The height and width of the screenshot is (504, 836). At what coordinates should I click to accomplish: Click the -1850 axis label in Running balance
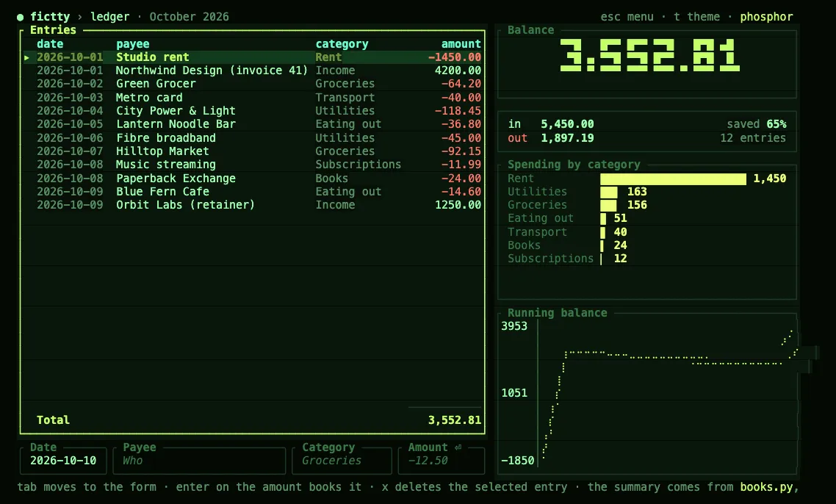tap(517, 460)
